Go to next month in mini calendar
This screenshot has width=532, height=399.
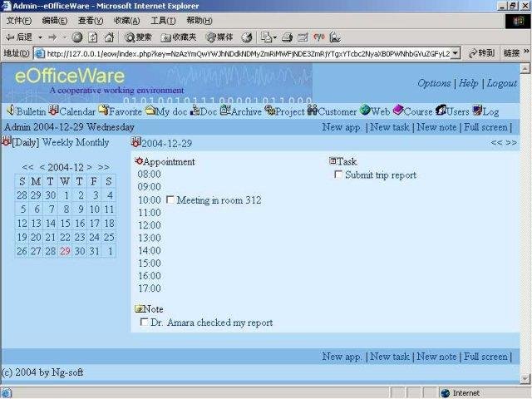click(89, 167)
